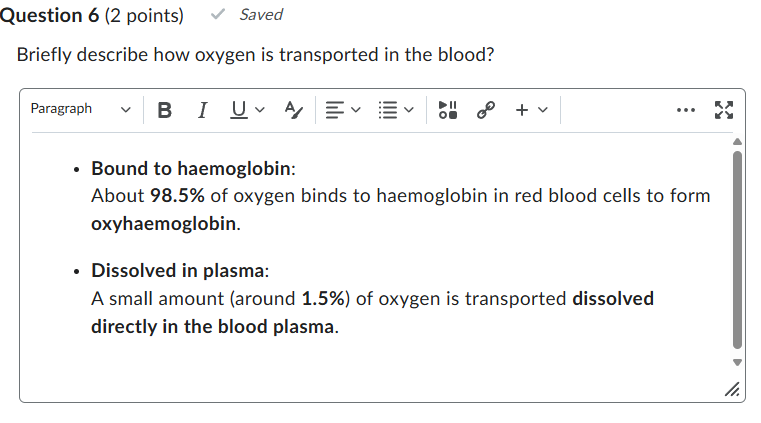Open the plus insert-other icon
Viewport: 761px width, 423px height.
[x=522, y=110]
